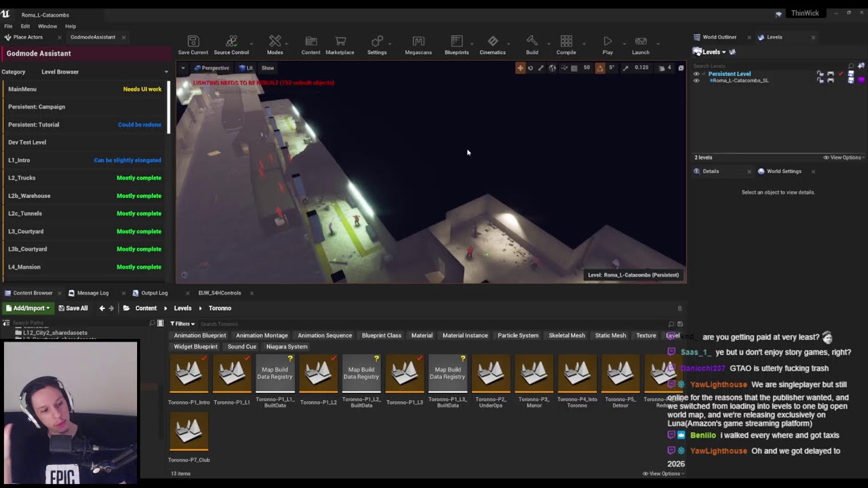Select L2_Trucks in the Level Browser

84,178
